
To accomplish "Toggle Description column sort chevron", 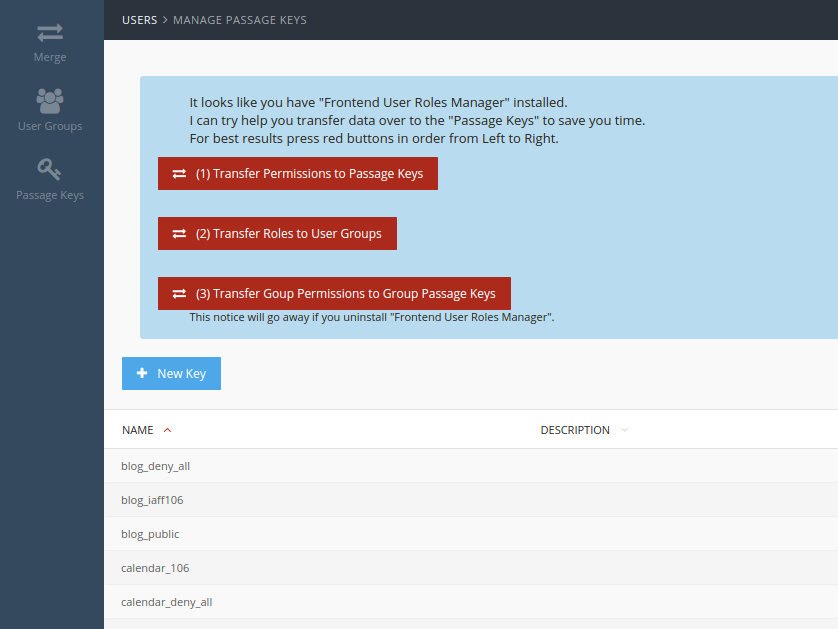I will (x=624, y=430).
